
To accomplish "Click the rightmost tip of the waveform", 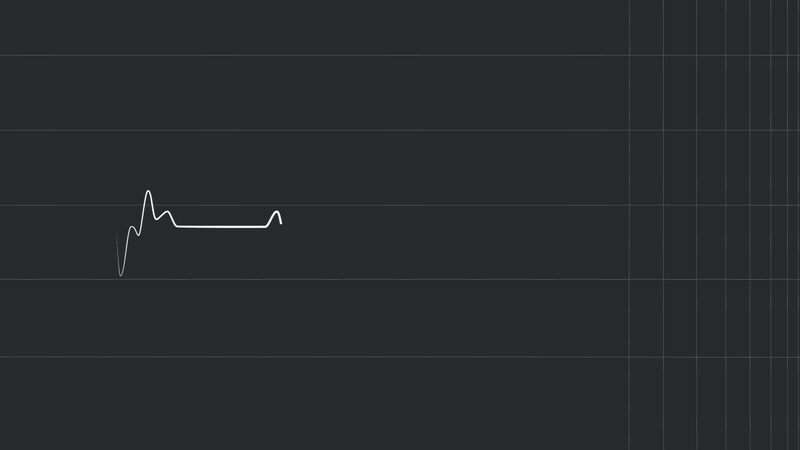I will point(281,223).
